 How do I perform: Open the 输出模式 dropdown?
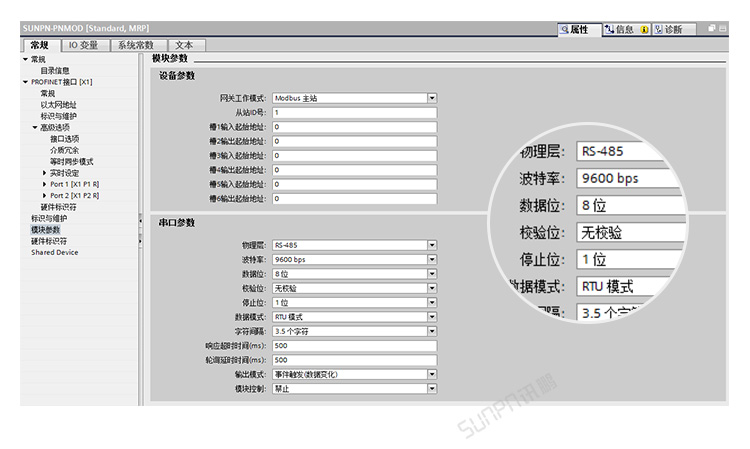click(432, 374)
